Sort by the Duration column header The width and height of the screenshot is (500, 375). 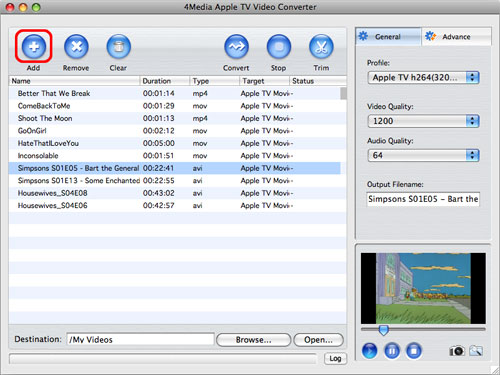165,81
